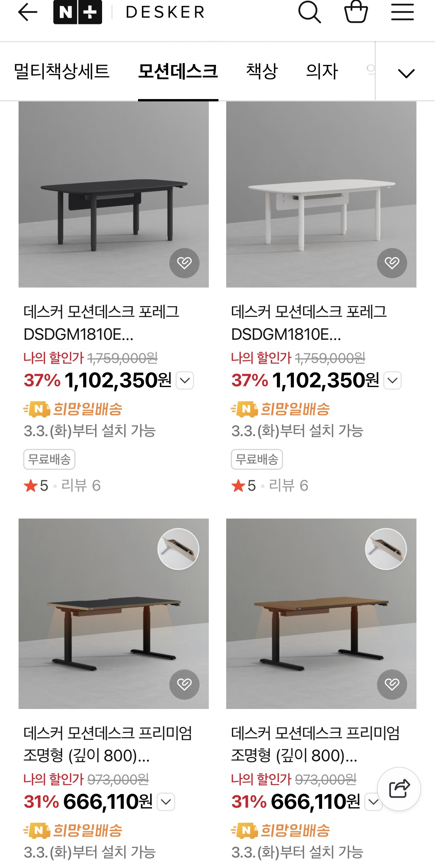
Task: Open the search magnifier icon
Action: pyautogui.click(x=309, y=12)
